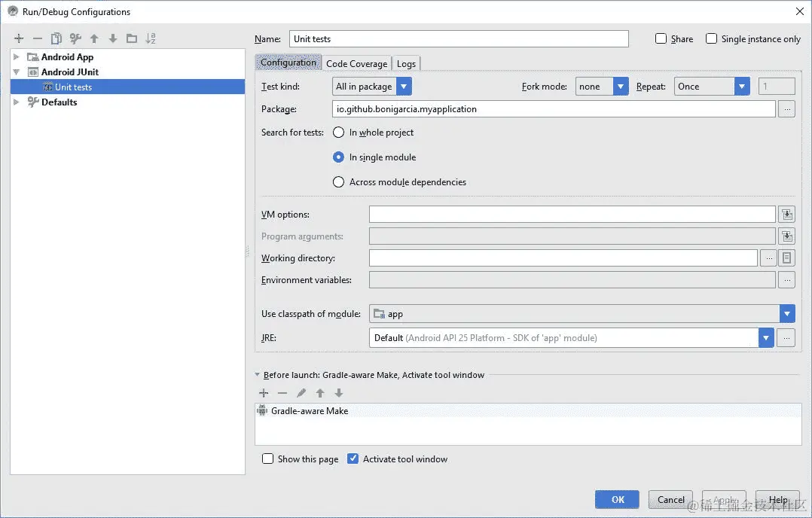The height and width of the screenshot is (518, 812).
Task: Enable the Share checkbox
Action: pos(661,39)
